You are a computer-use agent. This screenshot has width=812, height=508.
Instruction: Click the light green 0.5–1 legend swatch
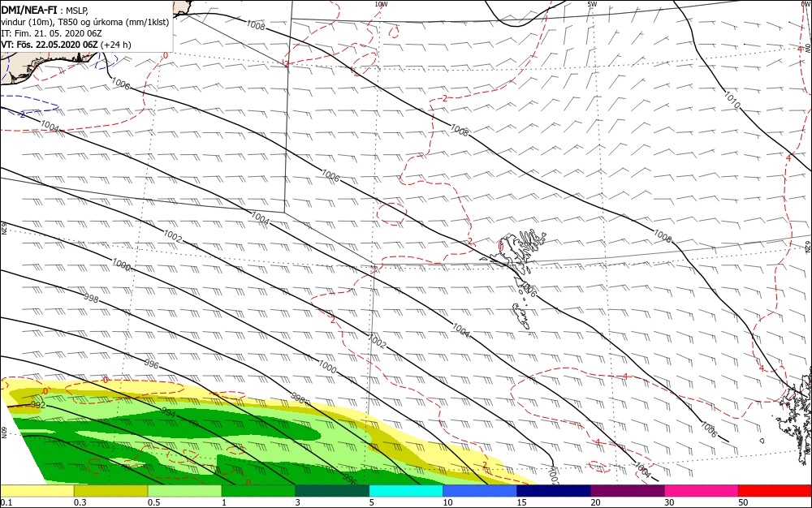coord(185,491)
